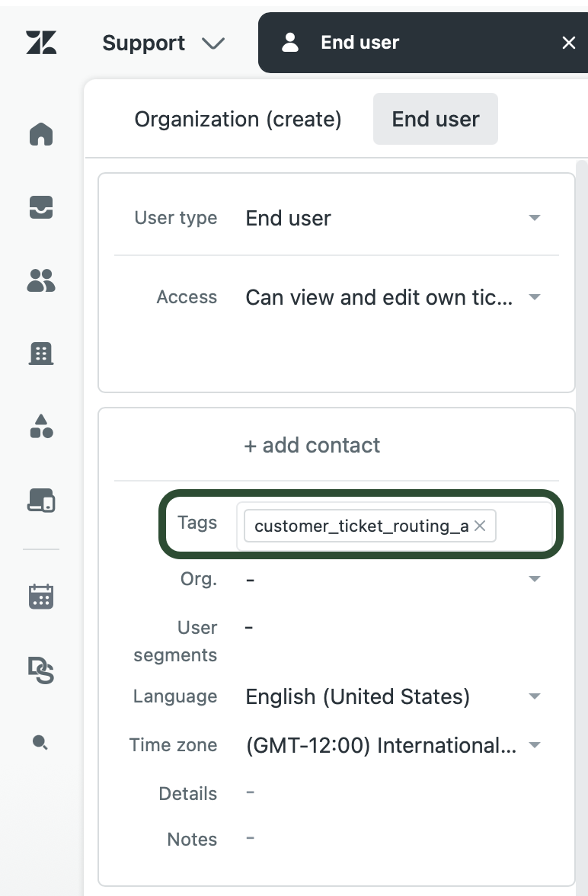This screenshot has height=896, width=588.
Task: Select the End user breadcrumb tab
Action: [x=436, y=119]
